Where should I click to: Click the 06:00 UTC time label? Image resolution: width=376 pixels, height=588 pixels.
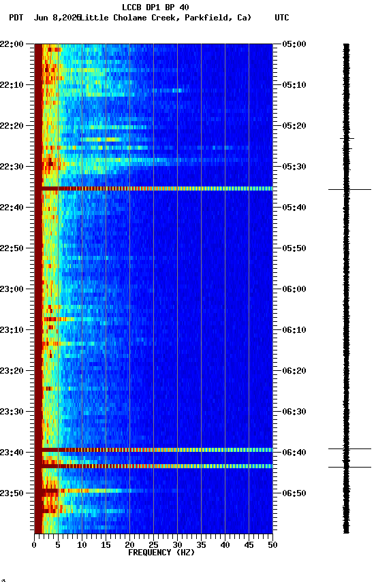[x=294, y=289]
